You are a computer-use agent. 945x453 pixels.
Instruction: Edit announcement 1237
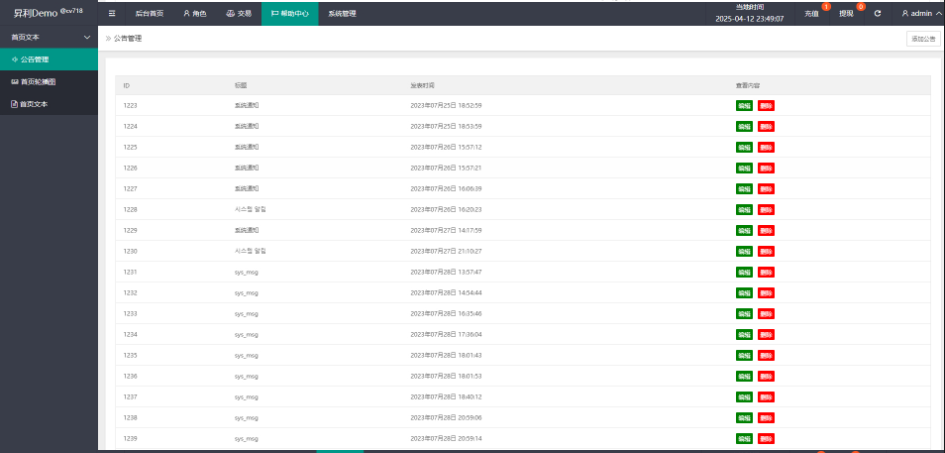pos(744,397)
